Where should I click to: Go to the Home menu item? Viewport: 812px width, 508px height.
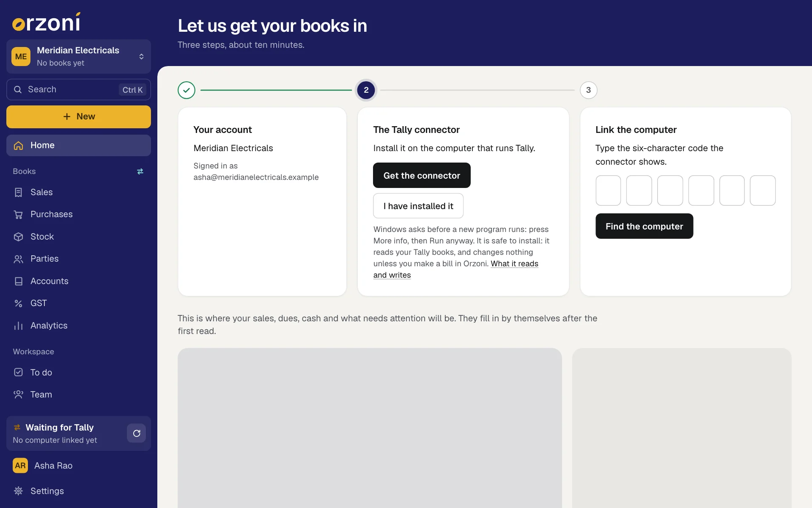tap(79, 145)
